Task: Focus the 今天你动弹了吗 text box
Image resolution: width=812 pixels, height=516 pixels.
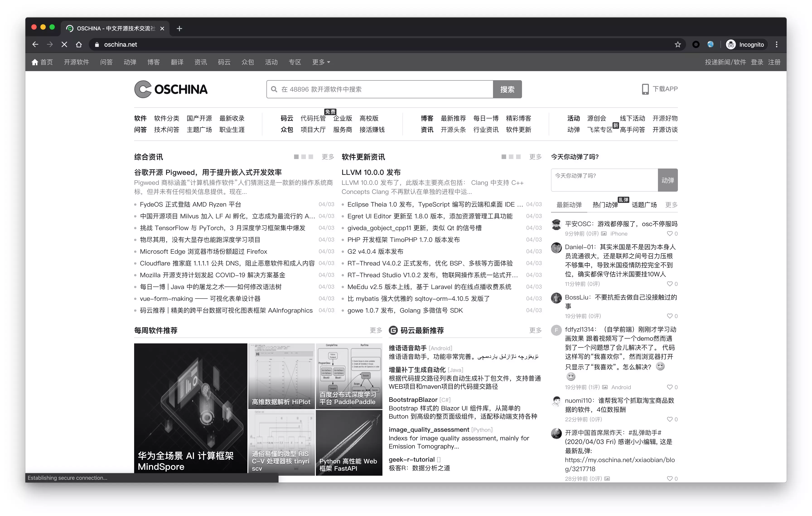Action: (604, 180)
